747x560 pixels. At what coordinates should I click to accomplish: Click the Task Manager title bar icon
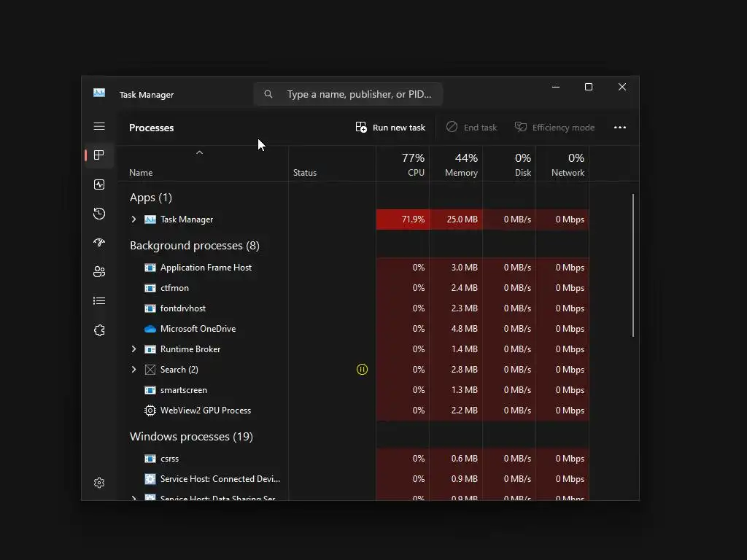point(99,93)
